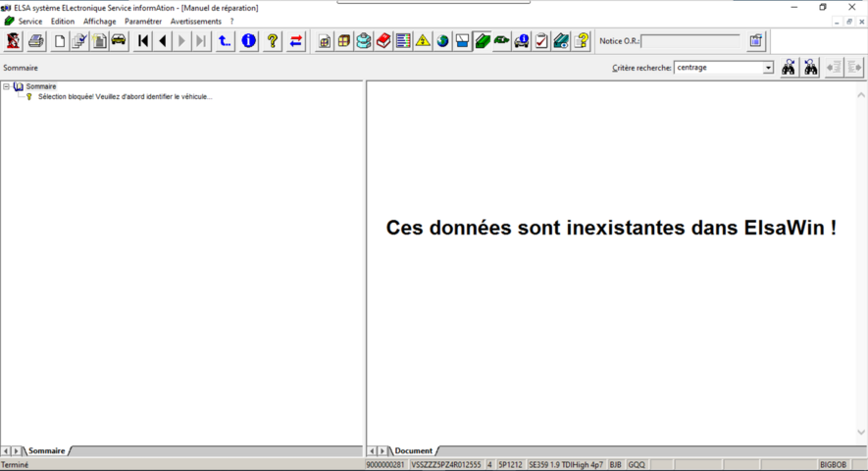This screenshot has height=471, width=868.
Task: Click the crossed-out person icon in toolbar
Action: coord(14,41)
